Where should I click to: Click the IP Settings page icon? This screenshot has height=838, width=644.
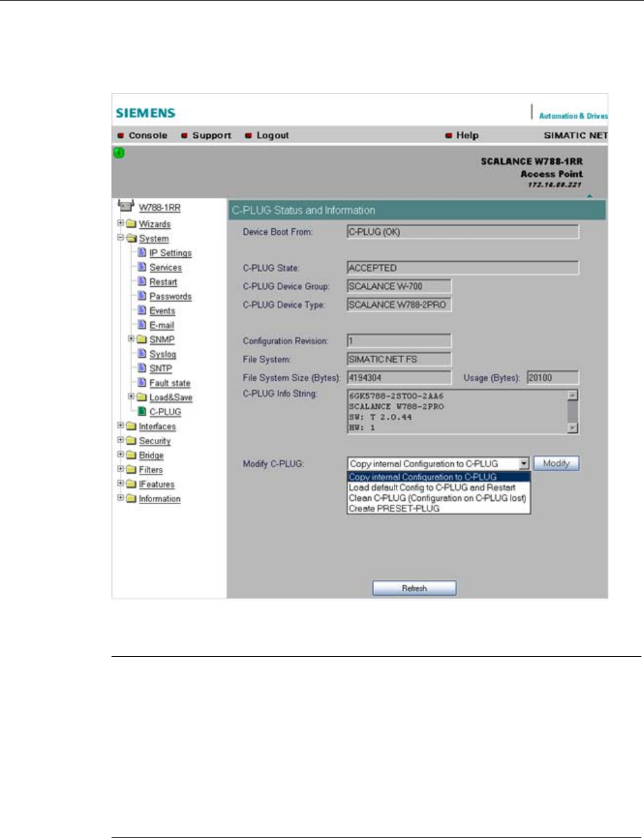pyautogui.click(x=142, y=252)
